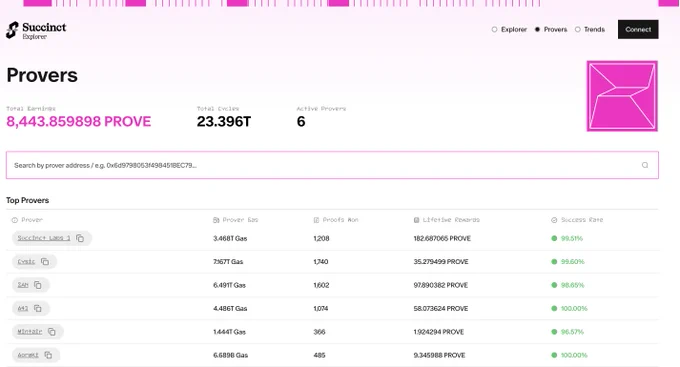This screenshot has height=367, width=680.
Task: Open prover link in 1,074 proofs row
Action: click(x=23, y=308)
